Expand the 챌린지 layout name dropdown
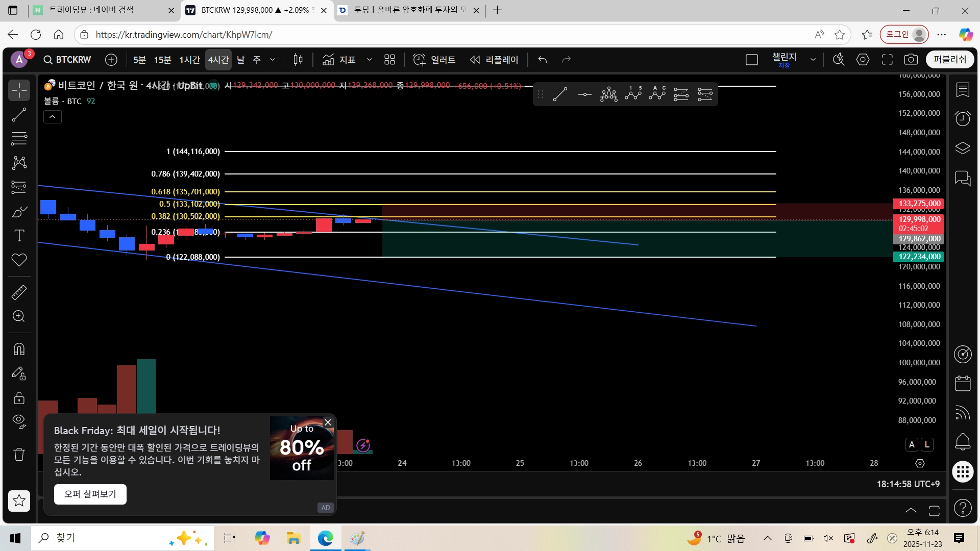Screen dimensions: 980x551 813,60
